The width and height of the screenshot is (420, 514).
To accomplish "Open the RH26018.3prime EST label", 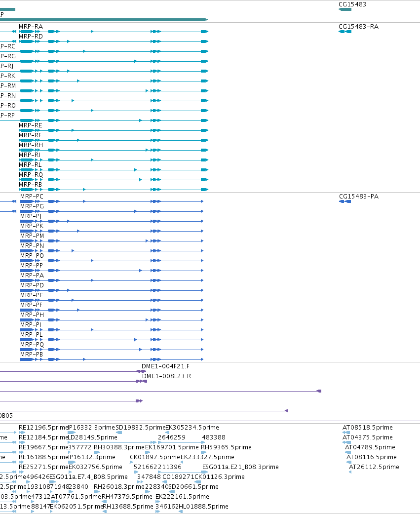I will click(x=119, y=486).
